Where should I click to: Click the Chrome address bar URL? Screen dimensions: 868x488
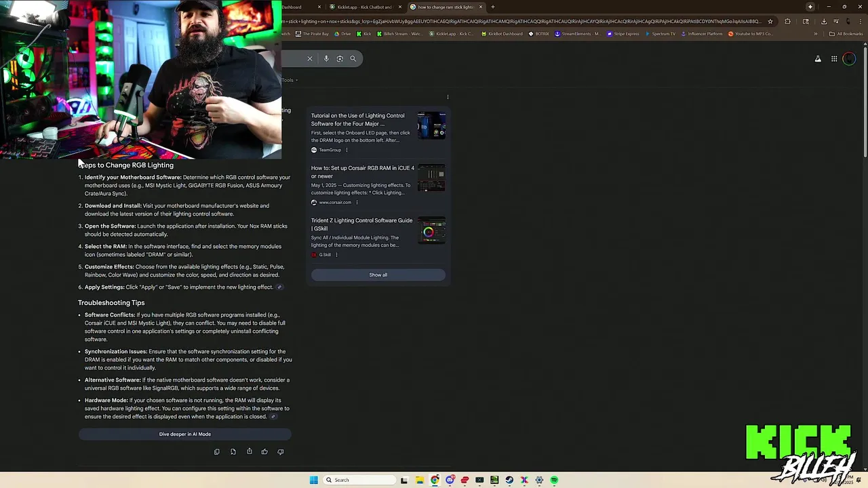522,21
